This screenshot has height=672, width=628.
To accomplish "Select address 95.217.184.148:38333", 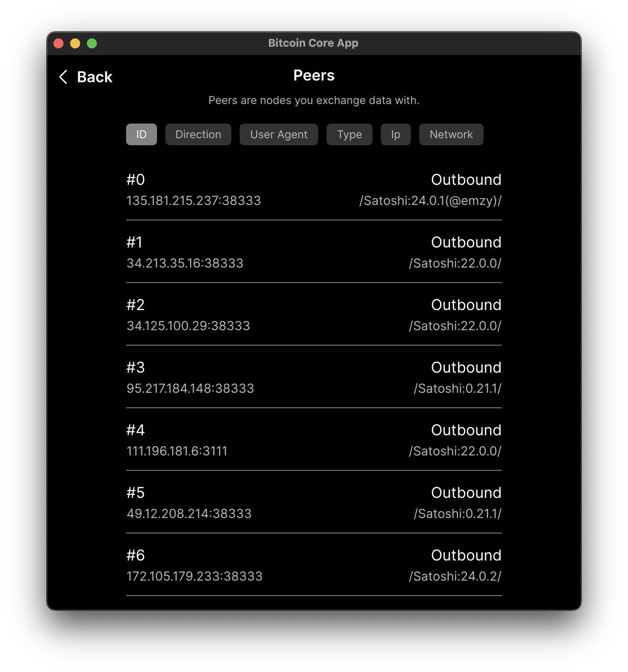I will pyautogui.click(x=190, y=389).
